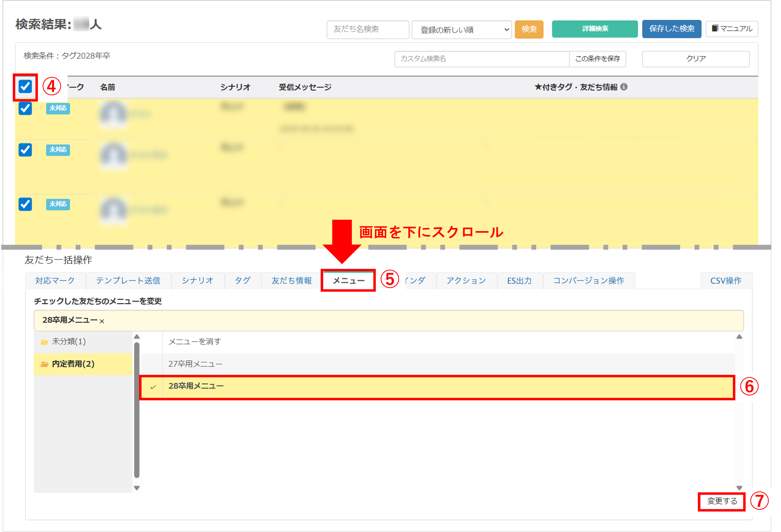
Task: Uncheck the second friend's row checkbox
Action: tap(25, 150)
